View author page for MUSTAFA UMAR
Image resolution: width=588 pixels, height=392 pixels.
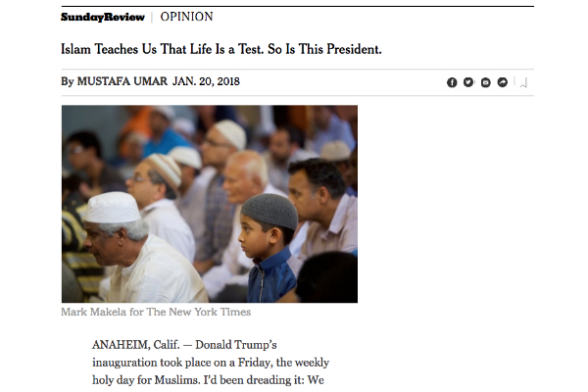(x=122, y=81)
